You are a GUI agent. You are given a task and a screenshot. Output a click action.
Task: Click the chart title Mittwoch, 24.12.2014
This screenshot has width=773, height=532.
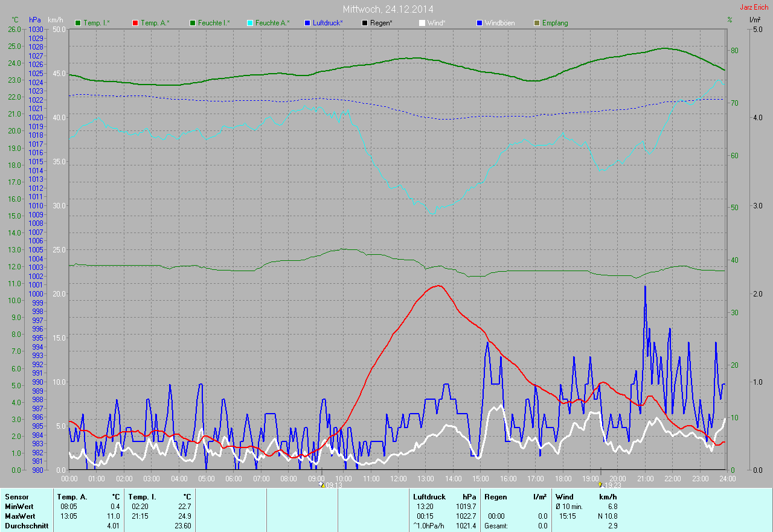388,9
